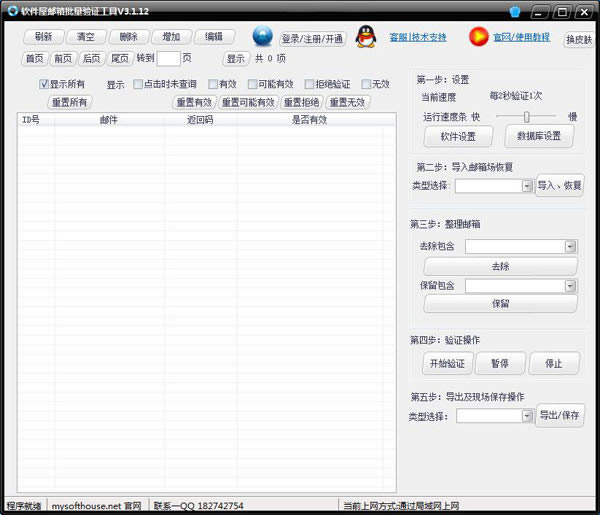Viewport: 600px width, 515px height.
Task: Click the 邮件 column header
Action: (x=109, y=120)
